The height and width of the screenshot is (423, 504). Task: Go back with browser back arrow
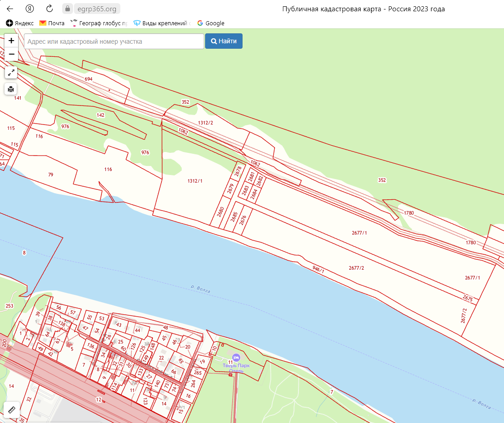coord(10,9)
